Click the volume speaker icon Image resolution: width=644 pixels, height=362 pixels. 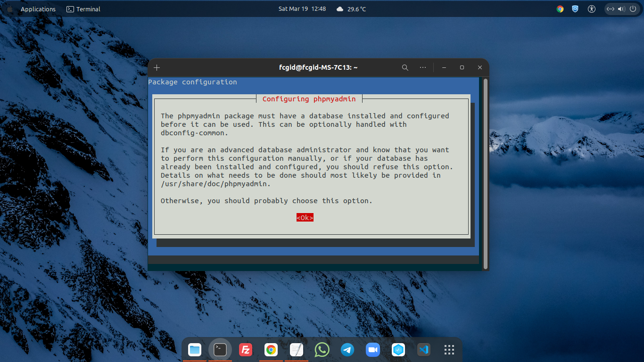[x=621, y=9]
